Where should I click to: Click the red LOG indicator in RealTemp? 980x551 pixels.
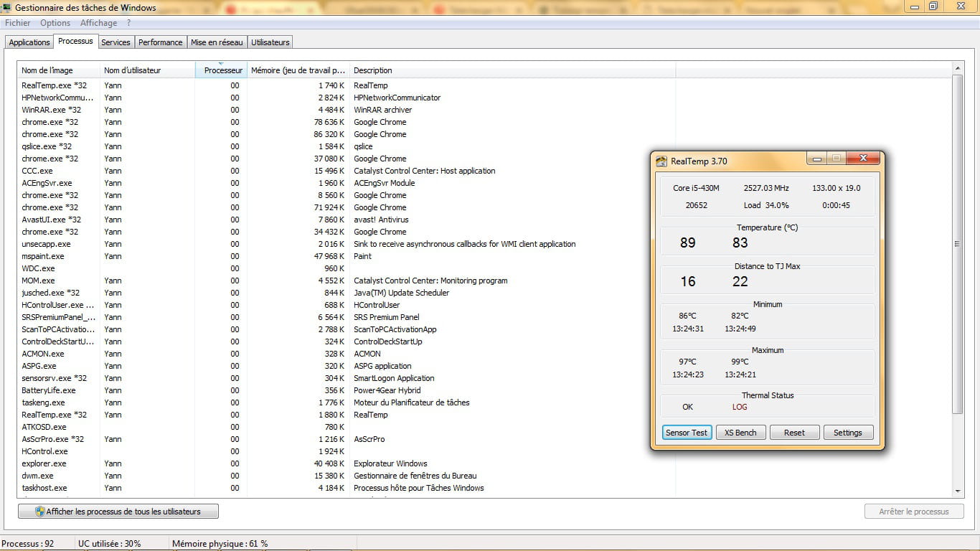point(740,407)
